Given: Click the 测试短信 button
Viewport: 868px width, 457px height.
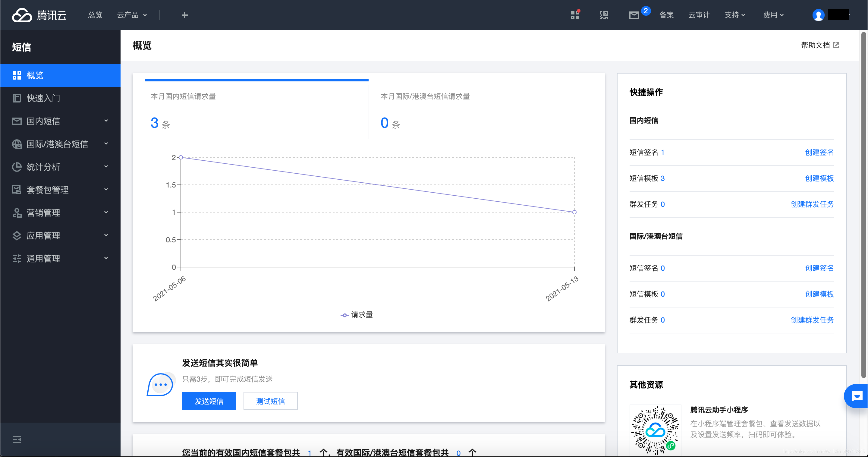Looking at the screenshot, I should coord(270,401).
